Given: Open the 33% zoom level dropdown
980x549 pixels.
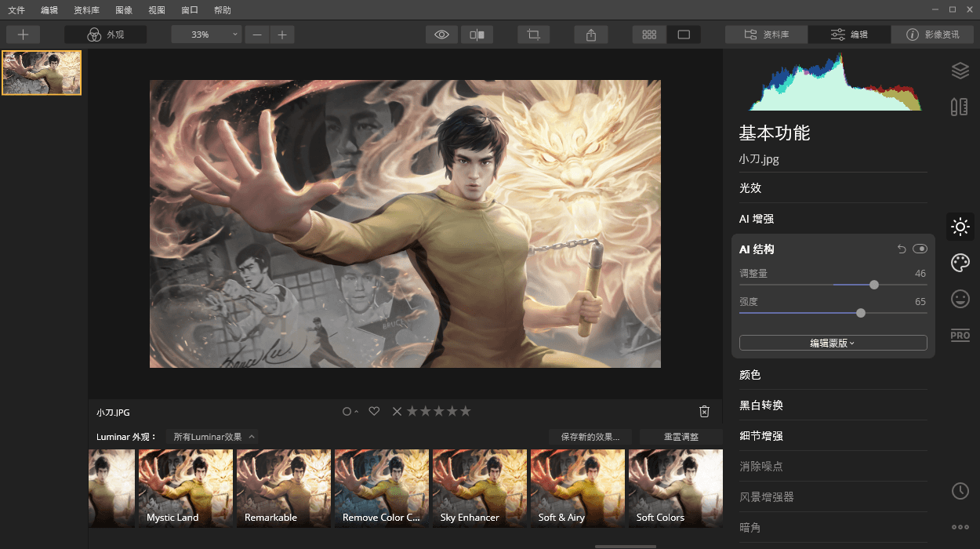Looking at the screenshot, I should (x=206, y=35).
